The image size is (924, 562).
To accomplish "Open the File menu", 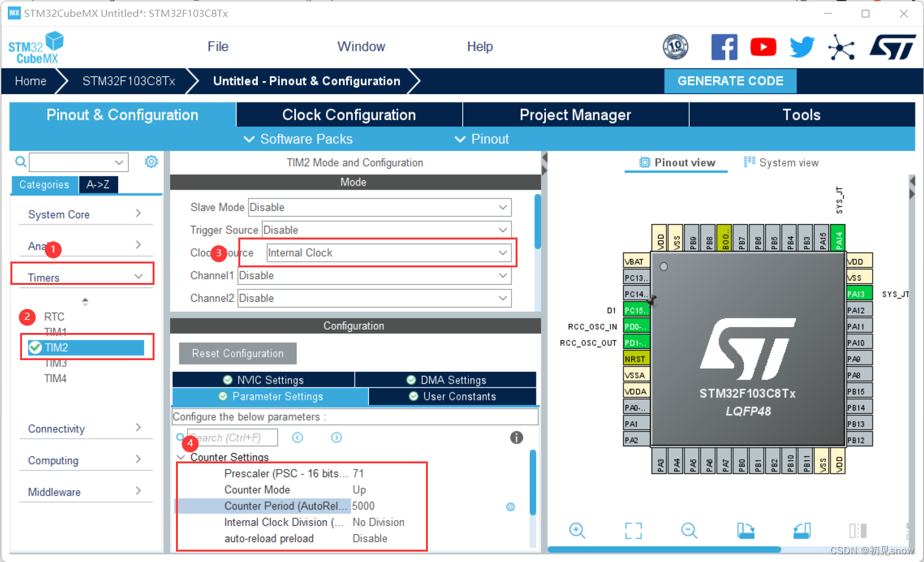I will (x=218, y=47).
